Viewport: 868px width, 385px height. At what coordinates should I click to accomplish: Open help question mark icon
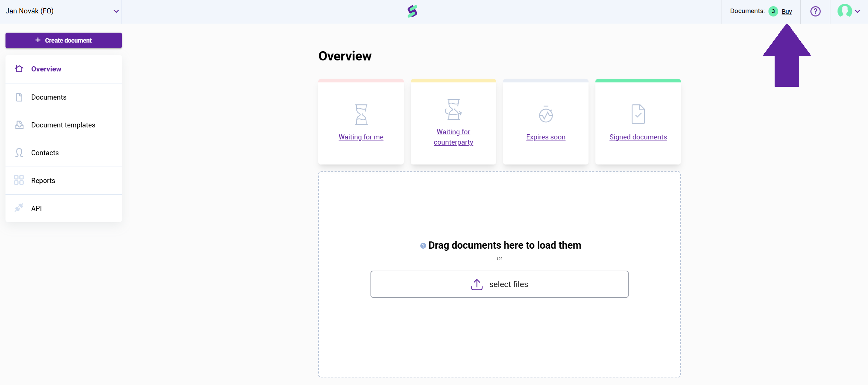[x=815, y=11]
